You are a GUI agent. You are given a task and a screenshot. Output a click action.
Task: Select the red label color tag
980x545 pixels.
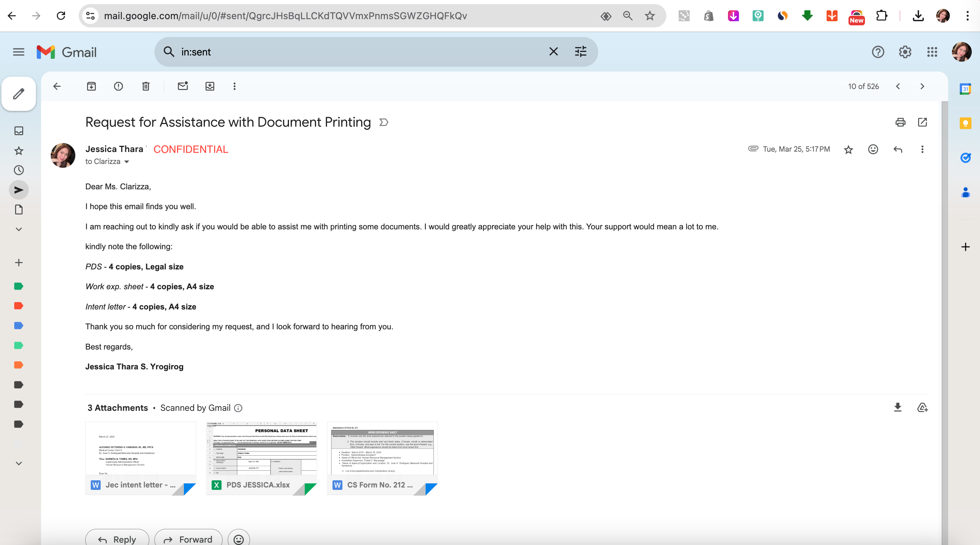click(x=18, y=306)
